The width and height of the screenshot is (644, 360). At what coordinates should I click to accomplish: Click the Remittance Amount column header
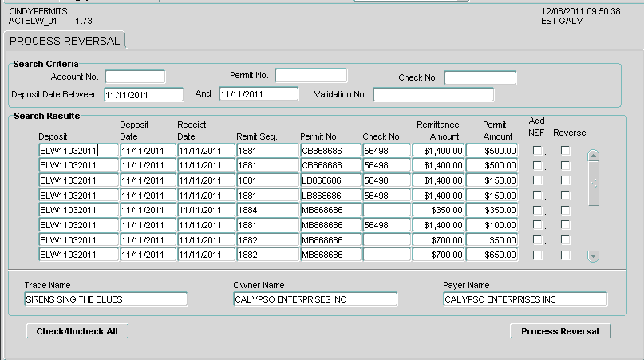[438, 130]
